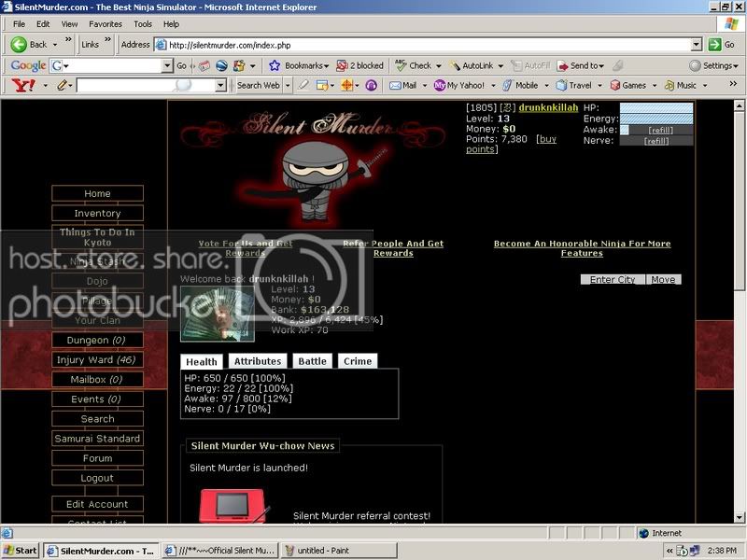Image resolution: width=747 pixels, height=560 pixels.
Task: Switch to untitled - Paint in taskbar
Action: pos(339,551)
